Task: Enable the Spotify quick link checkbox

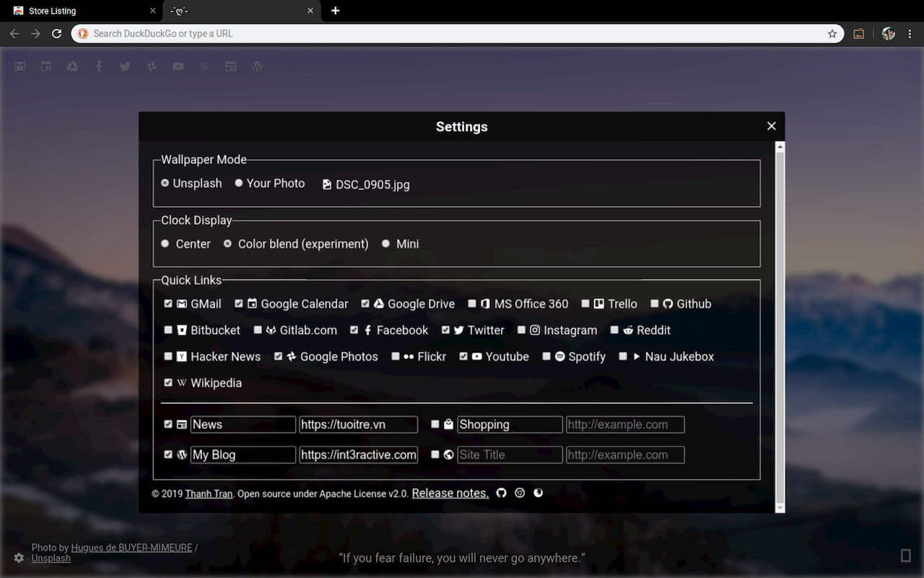Action: point(546,357)
